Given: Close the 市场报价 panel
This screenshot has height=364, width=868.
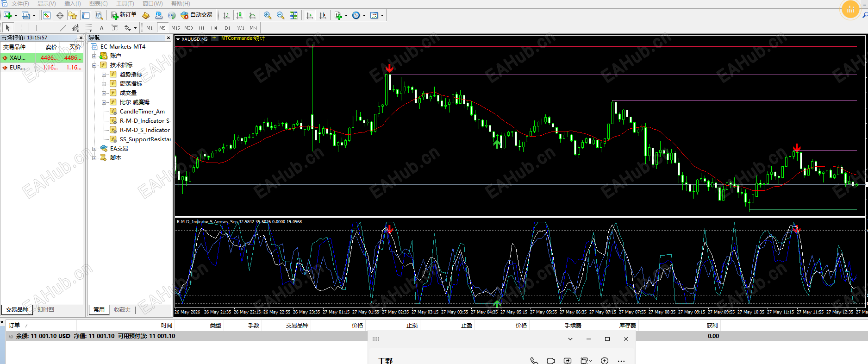Looking at the screenshot, I should pyautogui.click(x=81, y=38).
